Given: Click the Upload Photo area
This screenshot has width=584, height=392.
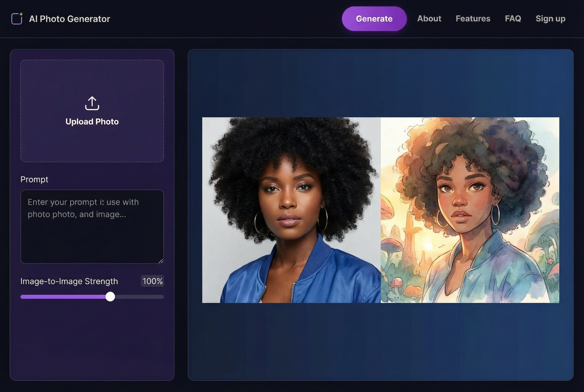Looking at the screenshot, I should (92, 111).
